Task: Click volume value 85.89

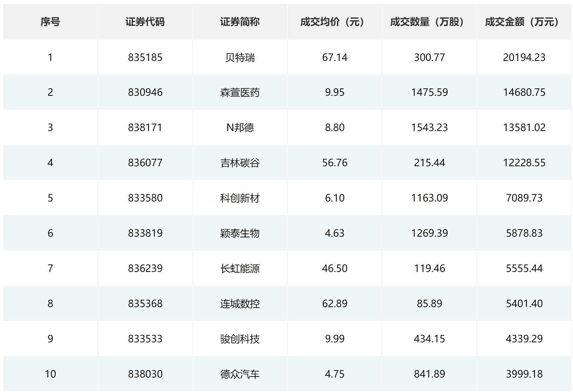Action: click(x=429, y=304)
